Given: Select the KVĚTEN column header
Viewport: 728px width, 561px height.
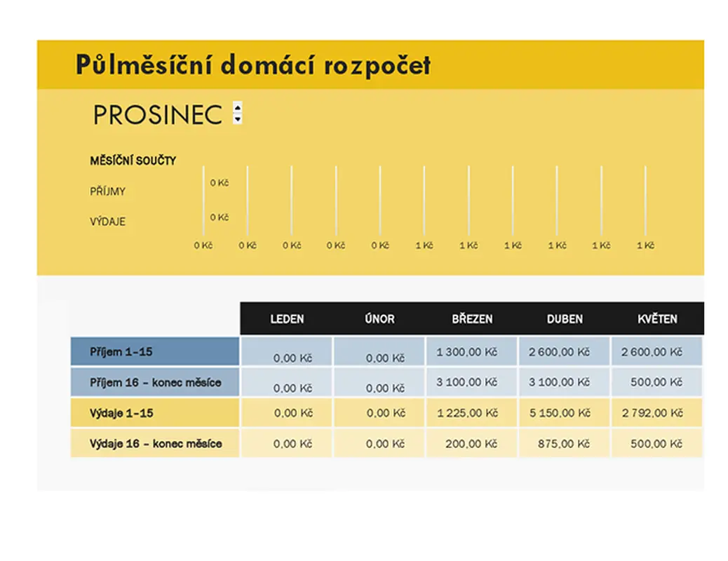Looking at the screenshot, I should pyautogui.click(x=657, y=318).
